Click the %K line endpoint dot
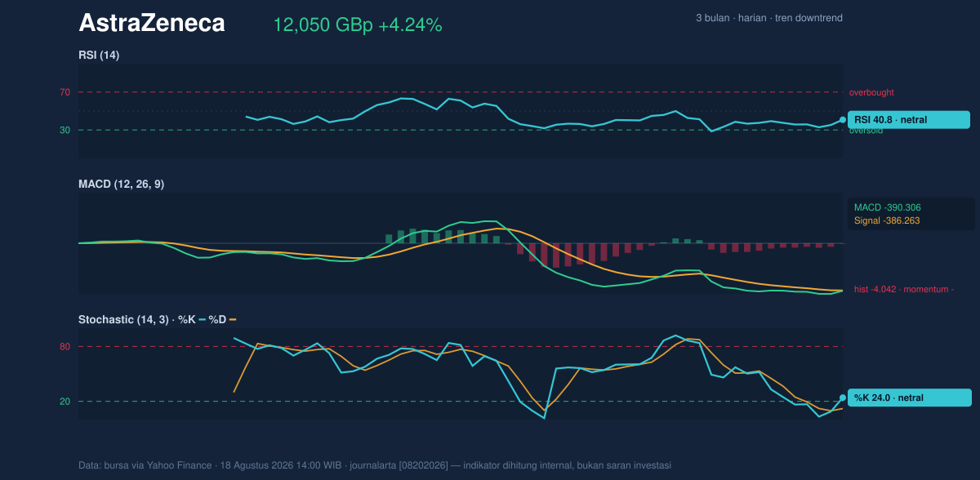This screenshot has width=980, height=480. click(843, 398)
